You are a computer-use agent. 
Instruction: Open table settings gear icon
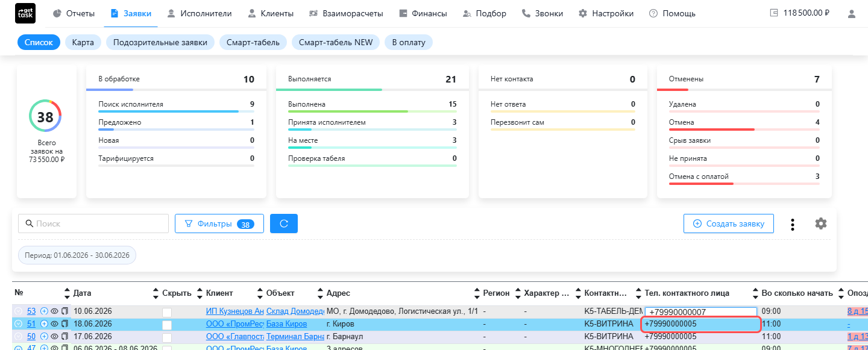coord(820,223)
